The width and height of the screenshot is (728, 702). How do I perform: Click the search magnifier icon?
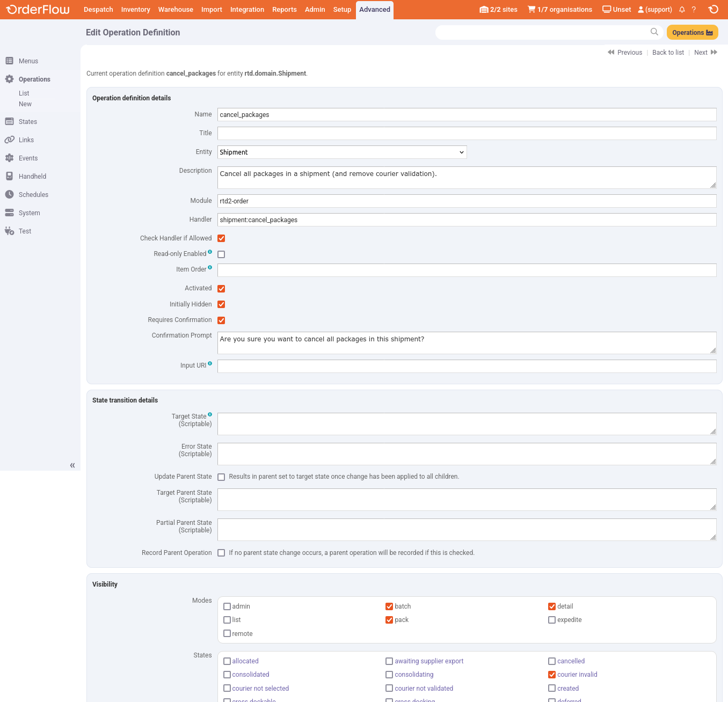(654, 32)
